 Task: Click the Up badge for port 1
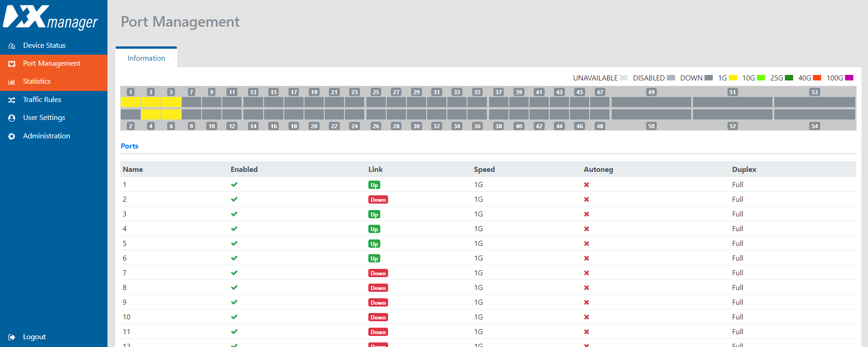coord(374,185)
